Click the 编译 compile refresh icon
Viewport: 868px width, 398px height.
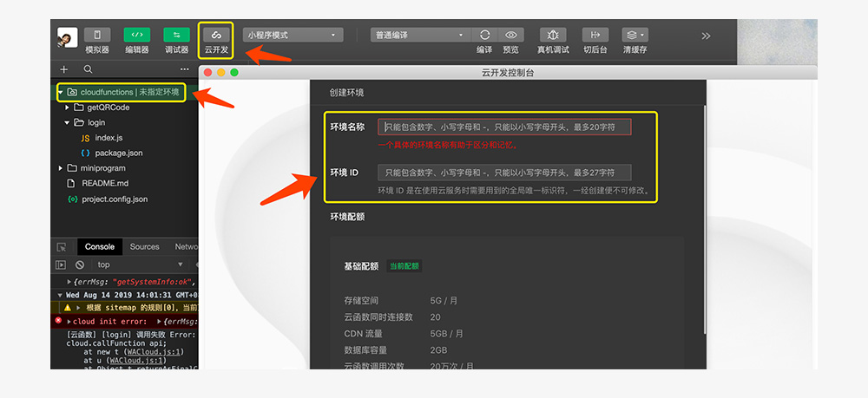[x=484, y=36]
